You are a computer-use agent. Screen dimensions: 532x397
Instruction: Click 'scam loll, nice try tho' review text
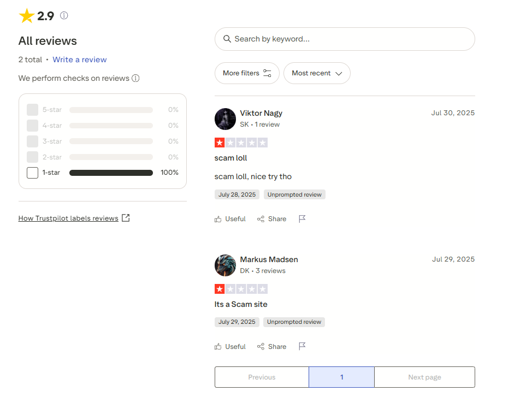click(x=253, y=177)
